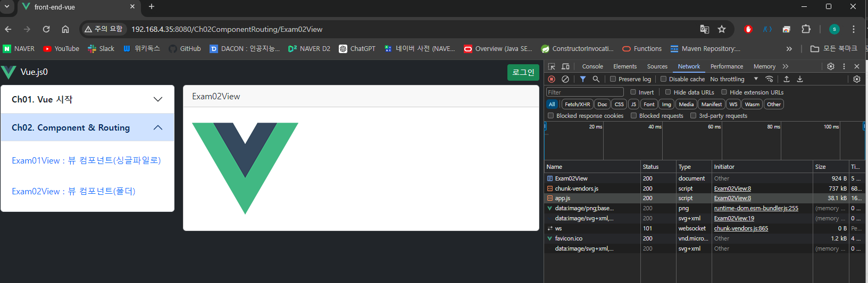The width and height of the screenshot is (868, 283).
Task: Check Hide extension URLs
Action: click(x=724, y=92)
